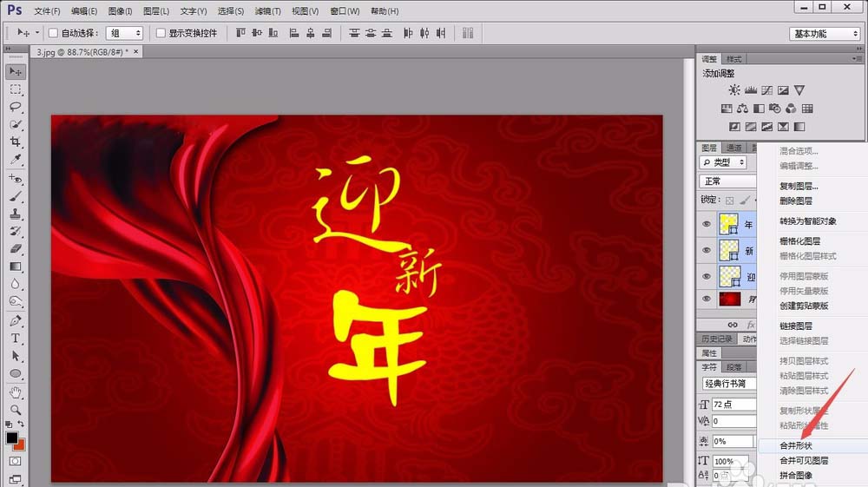Check the 显示变换控件 option
The height and width of the screenshot is (487, 868).
161,33
